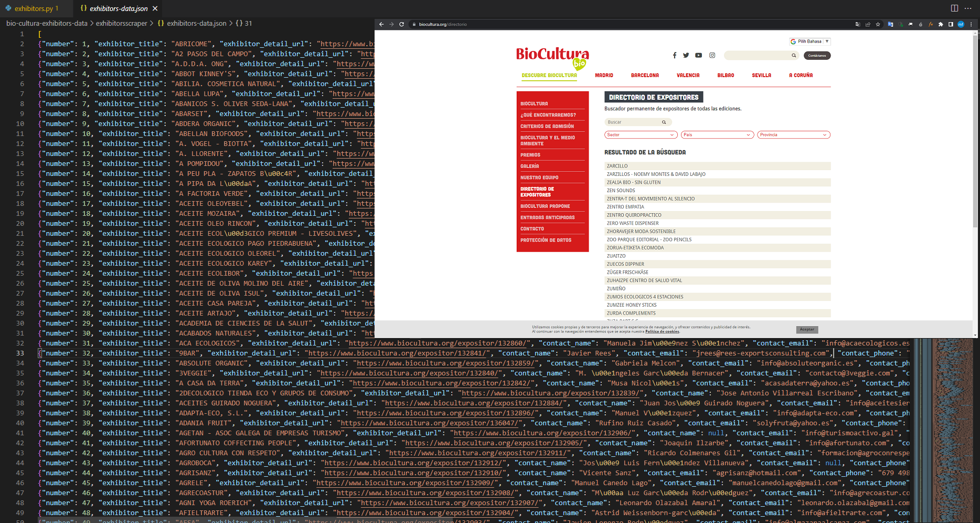980x523 pixels.
Task: Toggle the browser side panel icon
Action: click(951, 24)
